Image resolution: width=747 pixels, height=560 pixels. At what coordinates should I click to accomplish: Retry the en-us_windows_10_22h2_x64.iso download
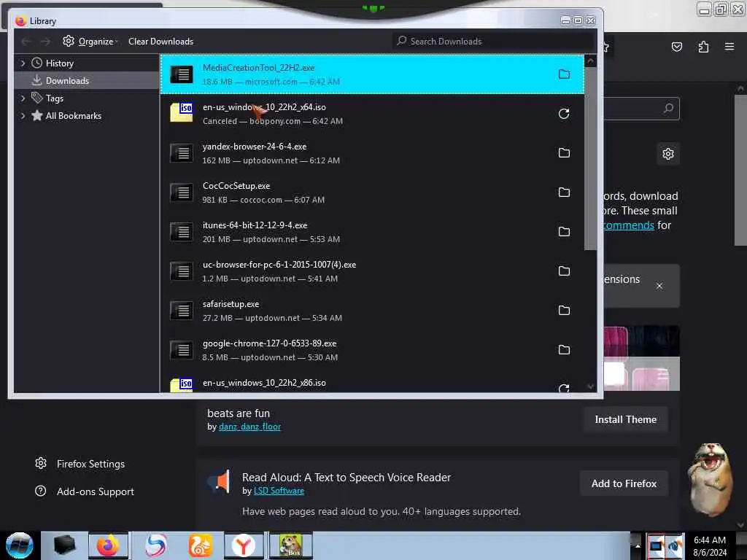tap(564, 114)
